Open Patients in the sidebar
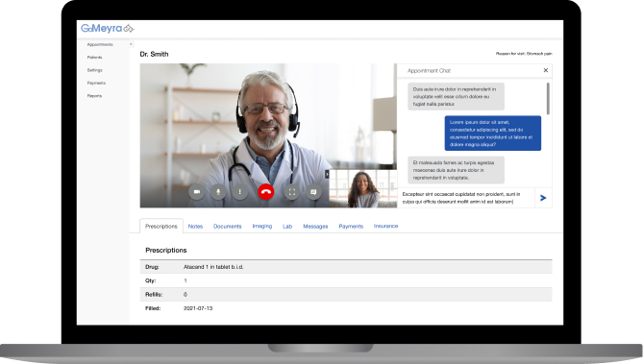 95,58
